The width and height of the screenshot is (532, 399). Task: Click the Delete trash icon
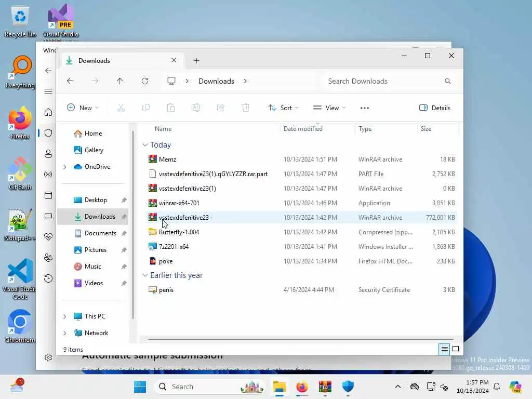245,108
